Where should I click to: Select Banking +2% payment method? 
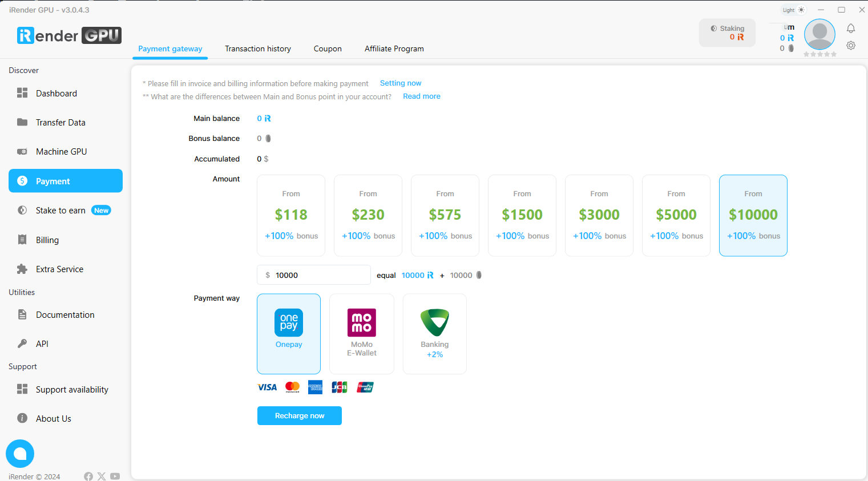coord(435,334)
